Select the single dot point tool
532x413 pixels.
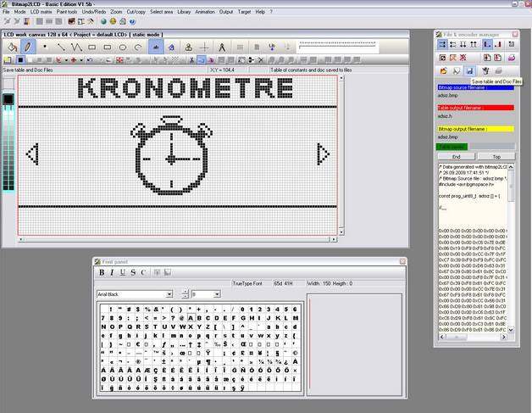click(x=45, y=47)
